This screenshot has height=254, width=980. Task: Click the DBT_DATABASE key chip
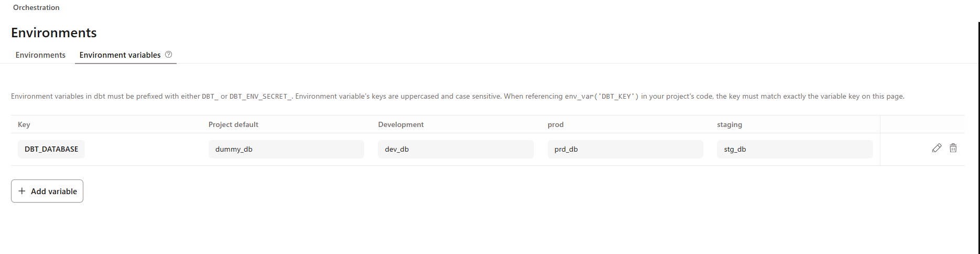[x=51, y=149]
